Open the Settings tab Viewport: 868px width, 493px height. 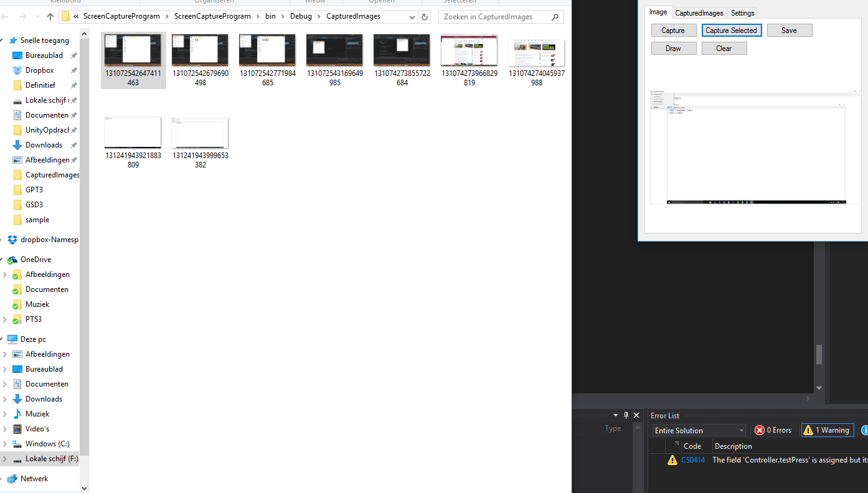click(742, 12)
